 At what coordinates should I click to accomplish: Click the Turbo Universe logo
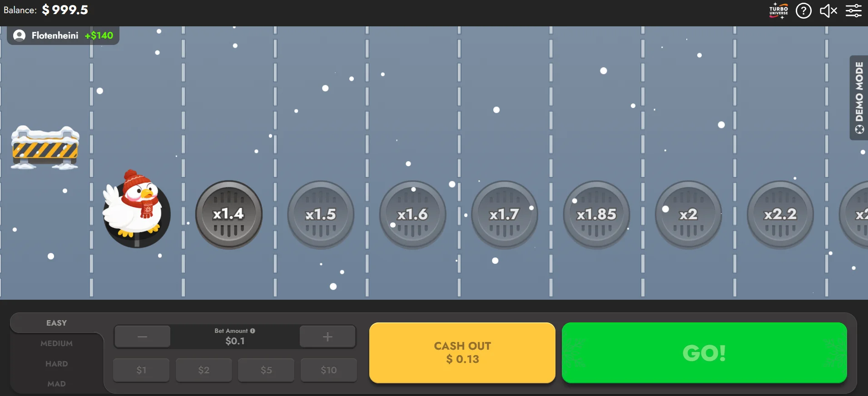pyautogui.click(x=779, y=10)
